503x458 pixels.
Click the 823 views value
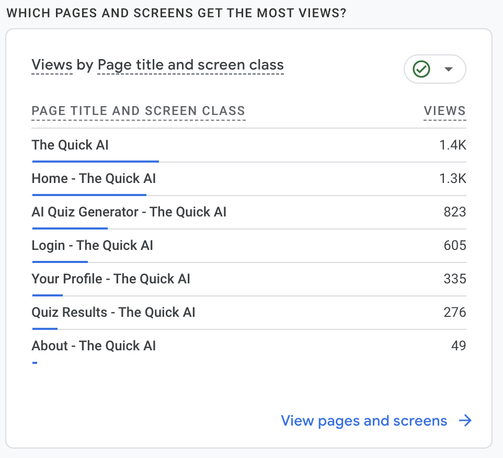point(455,212)
